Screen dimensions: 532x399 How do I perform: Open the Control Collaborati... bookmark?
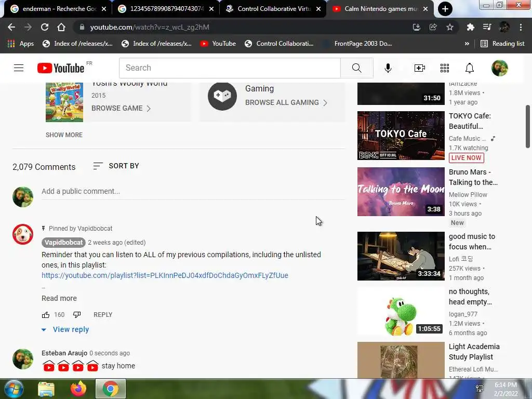[279, 44]
